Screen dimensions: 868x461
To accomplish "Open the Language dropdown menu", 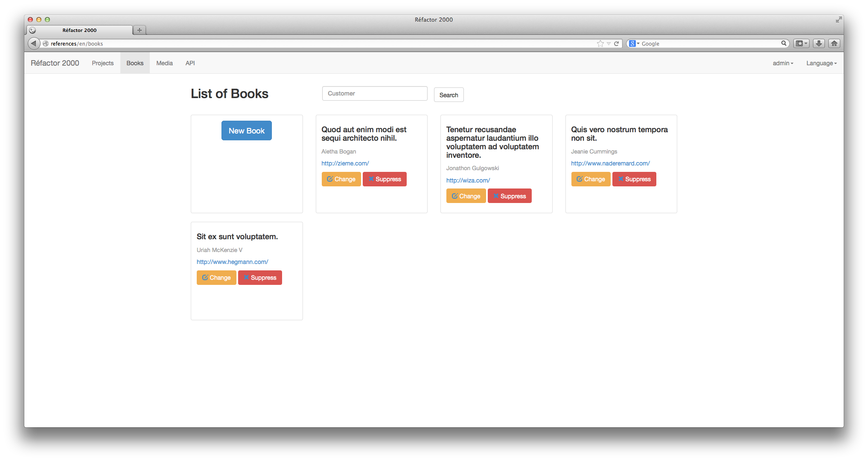I will (821, 63).
